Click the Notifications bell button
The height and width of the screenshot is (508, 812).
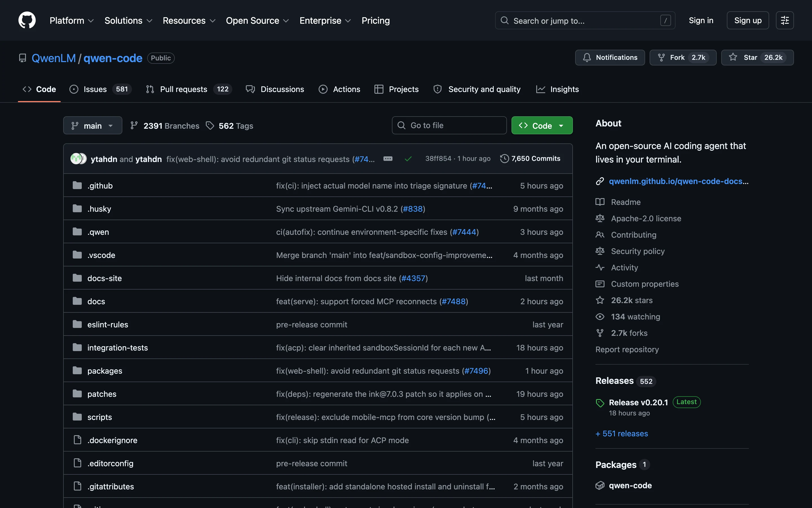point(610,58)
